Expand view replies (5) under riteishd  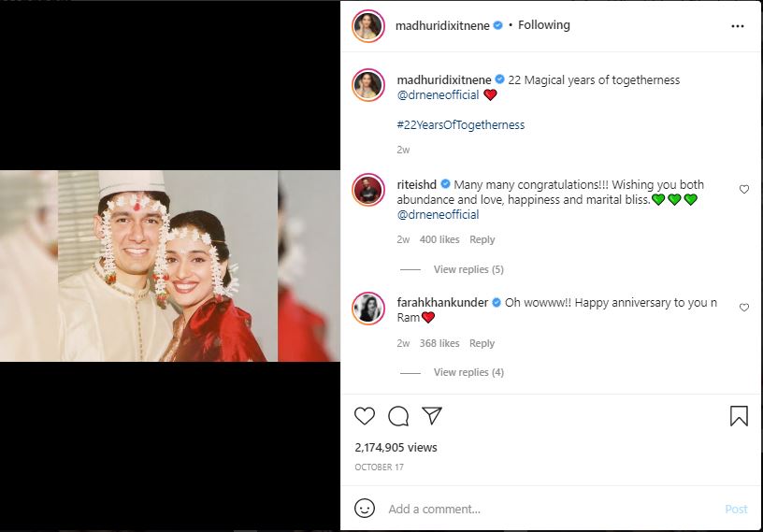pos(468,269)
